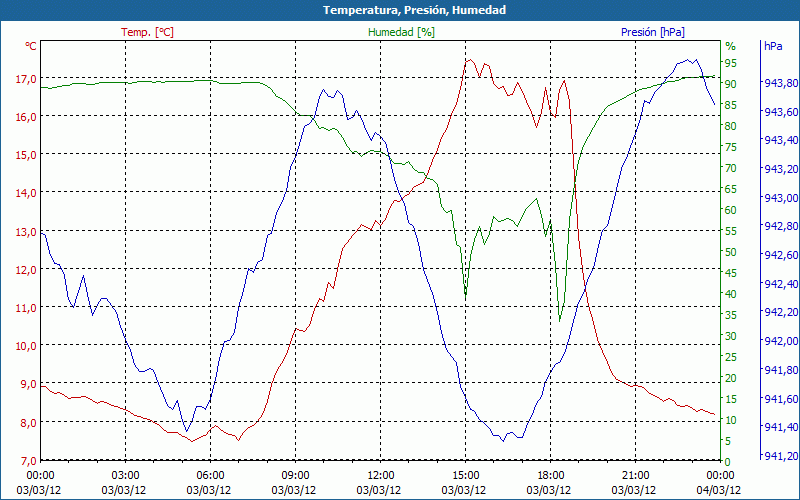This screenshot has height=500, width=800.
Task: Click the '%' unit label on the humidity axis
Action: coord(730,46)
